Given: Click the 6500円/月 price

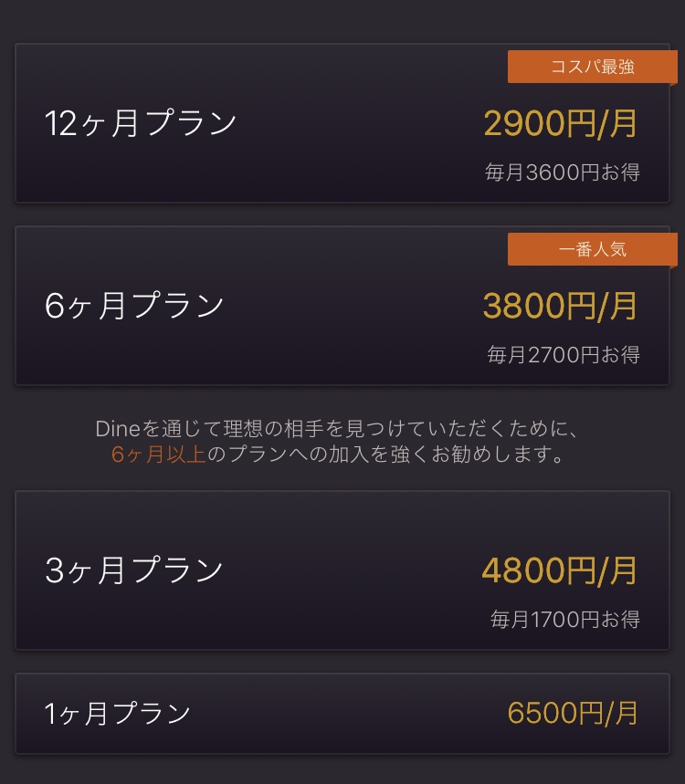Looking at the screenshot, I should click(573, 713).
